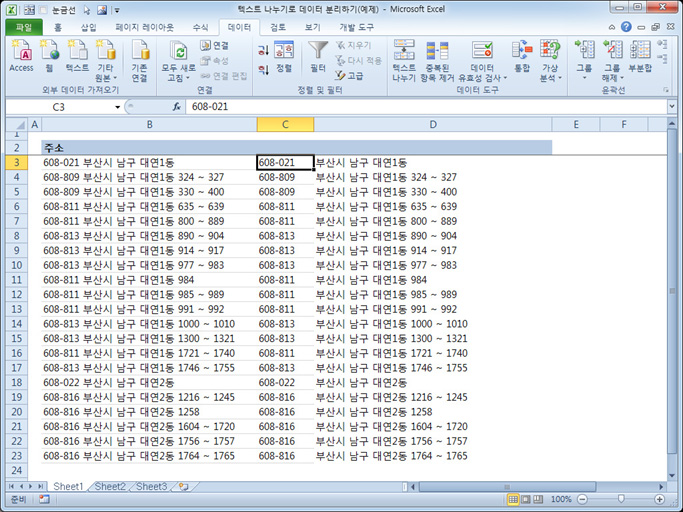Select cell with 주소 header

149,148
